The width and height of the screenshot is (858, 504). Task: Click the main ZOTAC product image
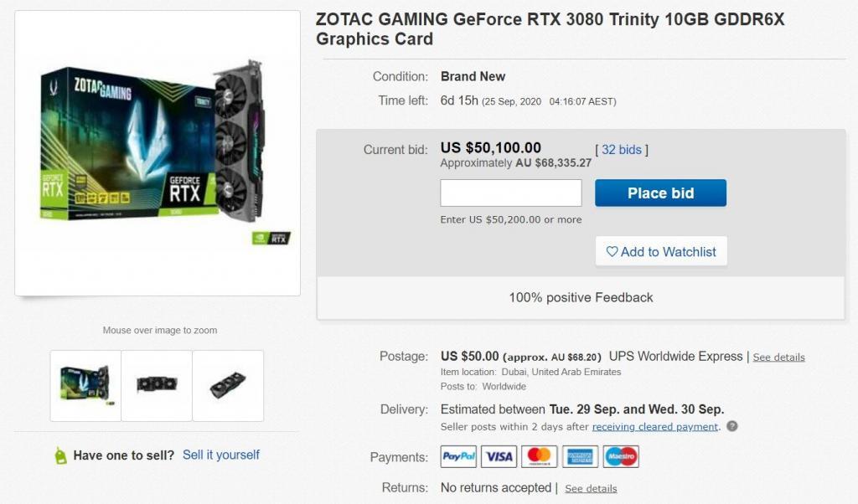pos(158,152)
